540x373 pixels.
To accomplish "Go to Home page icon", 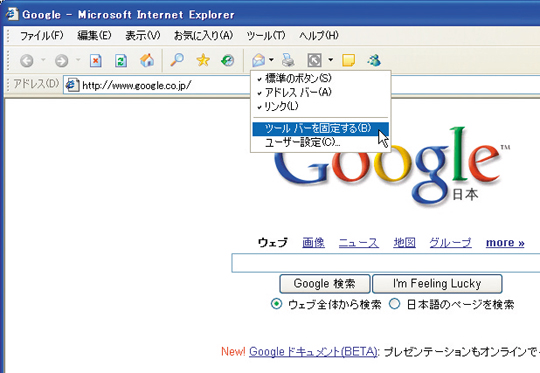I will (x=147, y=61).
